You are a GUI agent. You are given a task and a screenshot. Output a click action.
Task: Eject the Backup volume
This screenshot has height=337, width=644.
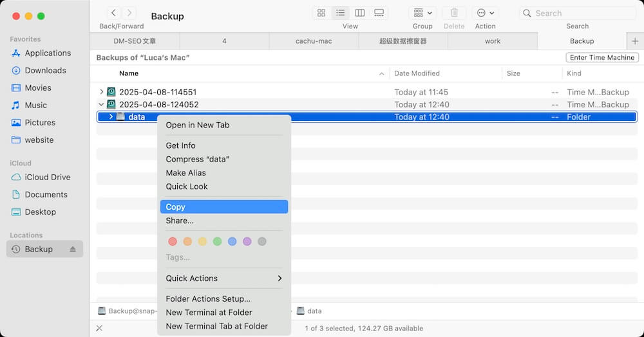73,250
